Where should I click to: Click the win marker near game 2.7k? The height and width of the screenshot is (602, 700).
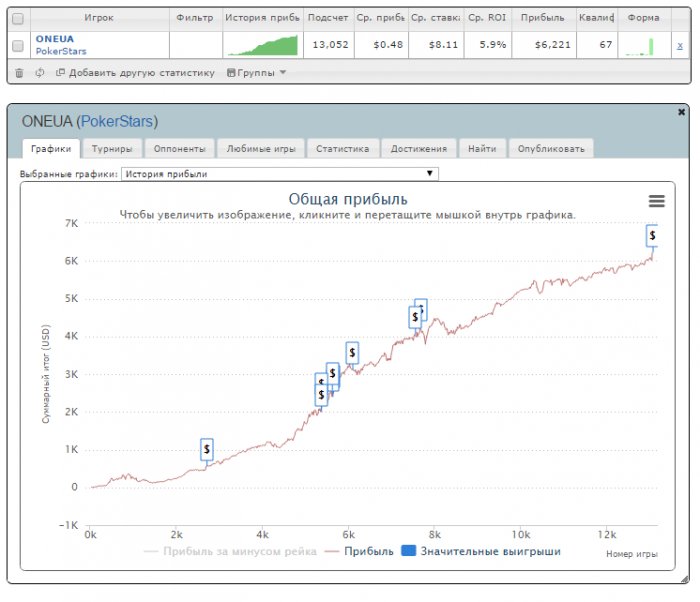point(207,449)
